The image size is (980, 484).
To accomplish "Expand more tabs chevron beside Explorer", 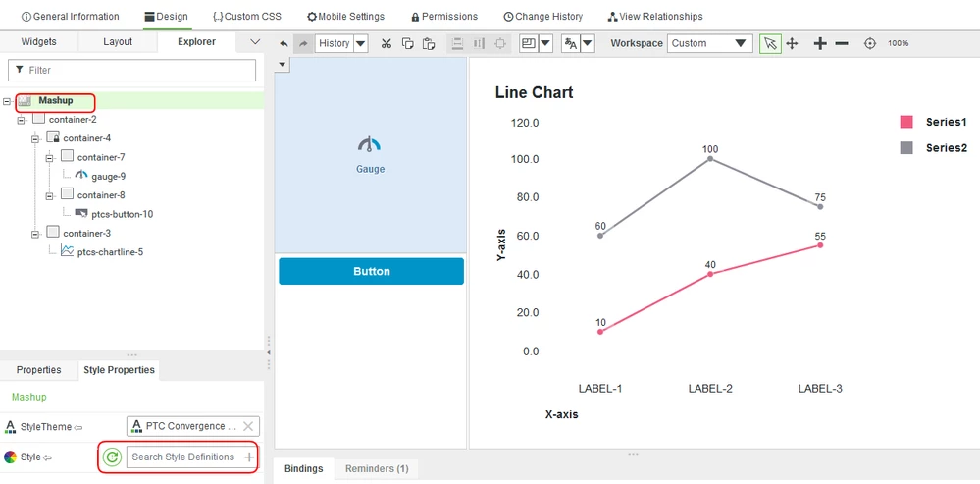I will coord(254,42).
